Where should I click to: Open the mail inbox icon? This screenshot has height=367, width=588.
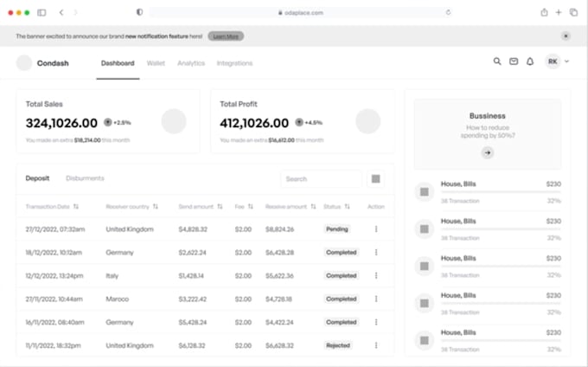[x=514, y=61]
